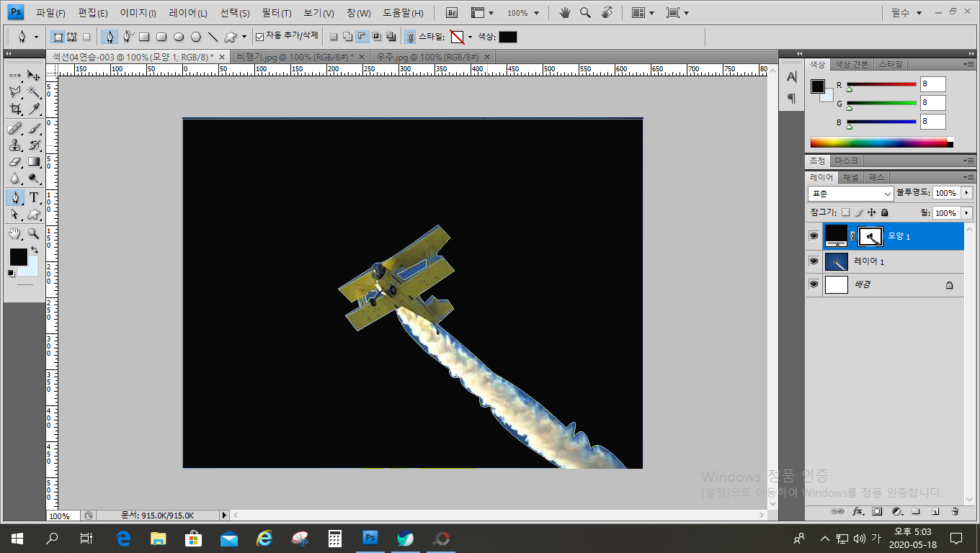This screenshot has width=980, height=553.
Task: Select the Eraser tool
Action: click(15, 162)
